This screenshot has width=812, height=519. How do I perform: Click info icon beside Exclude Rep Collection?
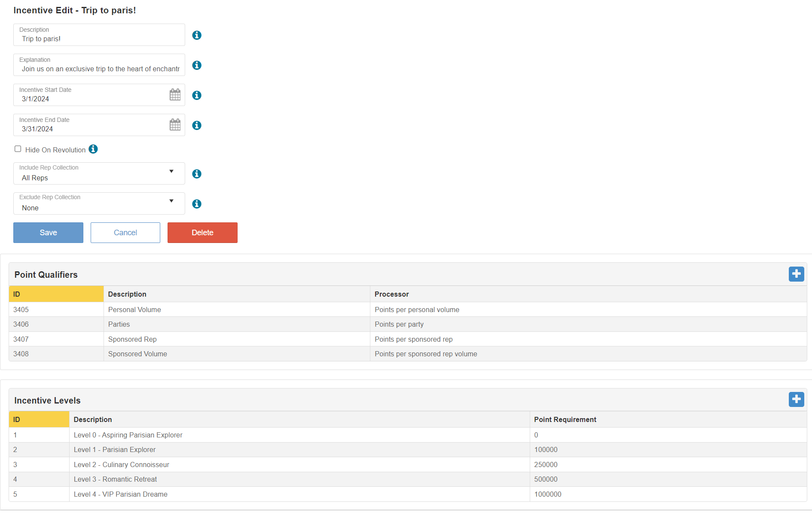pos(197,204)
